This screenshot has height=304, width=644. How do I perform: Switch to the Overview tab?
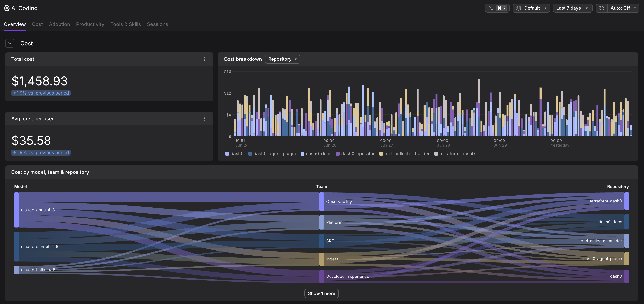tap(15, 24)
